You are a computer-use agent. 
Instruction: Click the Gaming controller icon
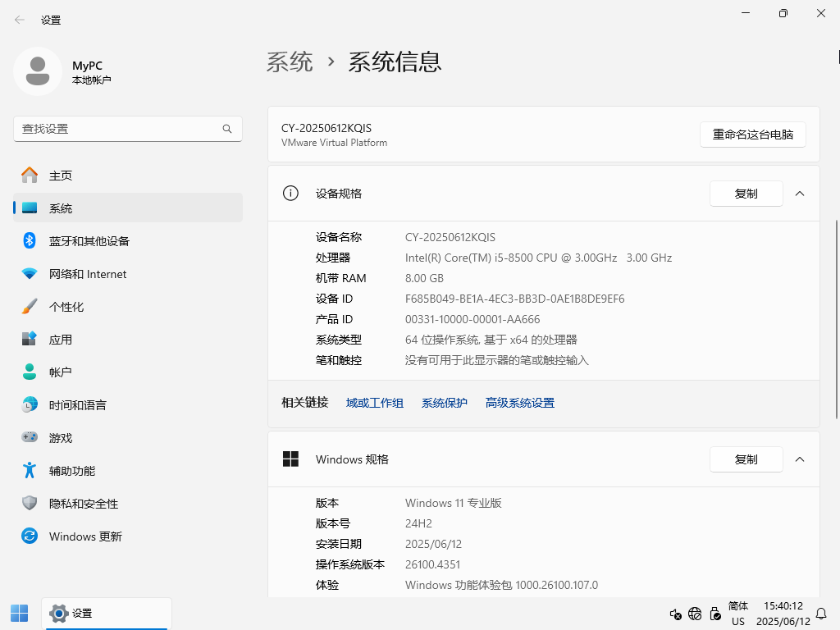click(30, 437)
